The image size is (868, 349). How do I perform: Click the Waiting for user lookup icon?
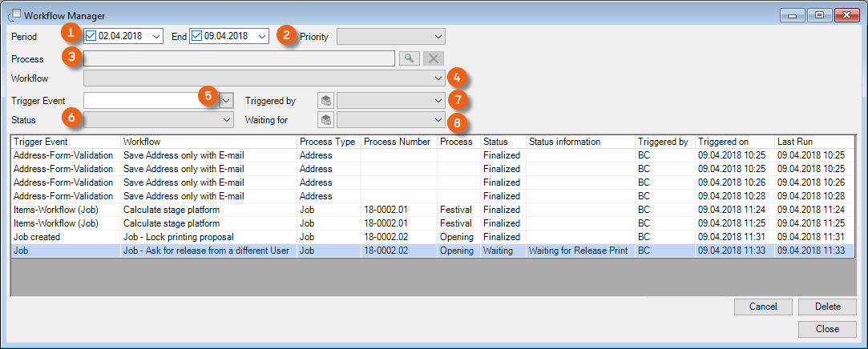[325, 119]
